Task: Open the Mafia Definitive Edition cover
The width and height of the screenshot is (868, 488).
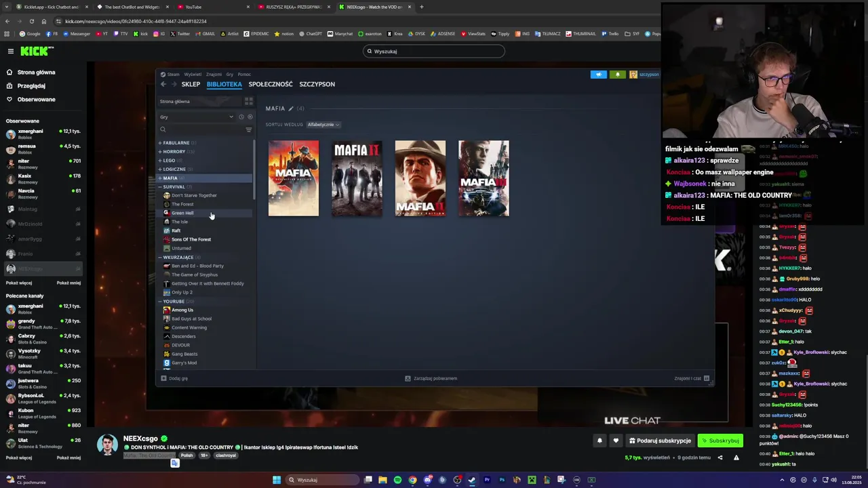Action: pyautogui.click(x=294, y=178)
